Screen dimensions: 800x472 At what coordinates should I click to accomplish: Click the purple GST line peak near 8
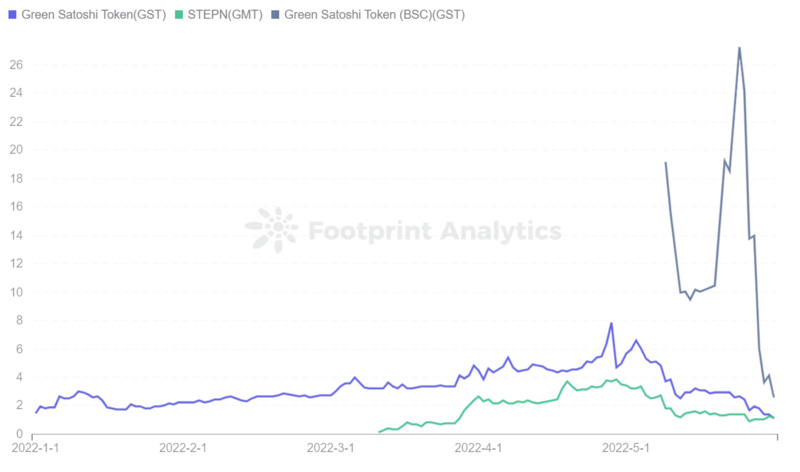[611, 324]
